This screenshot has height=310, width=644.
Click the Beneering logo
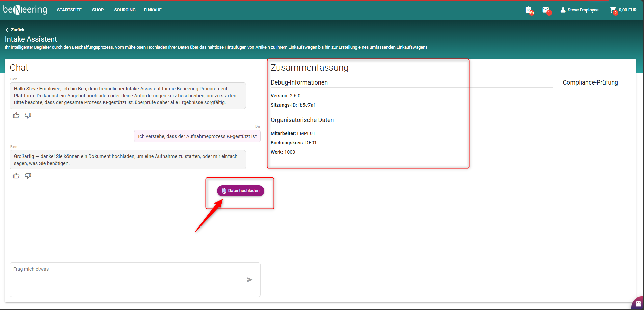tap(25, 10)
